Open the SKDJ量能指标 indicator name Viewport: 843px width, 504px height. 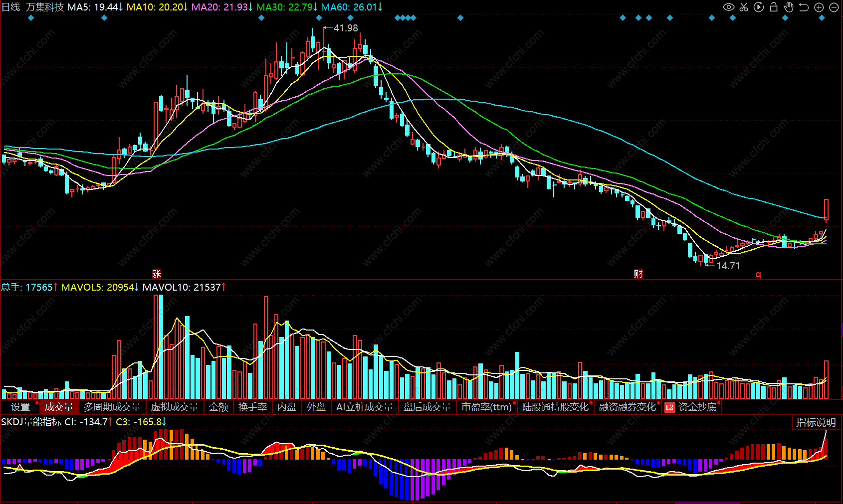pos(31,422)
